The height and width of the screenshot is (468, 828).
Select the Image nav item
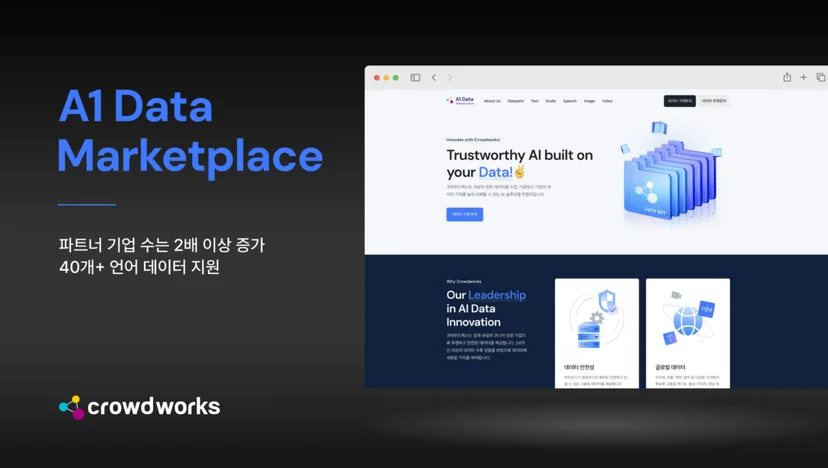pos(589,101)
